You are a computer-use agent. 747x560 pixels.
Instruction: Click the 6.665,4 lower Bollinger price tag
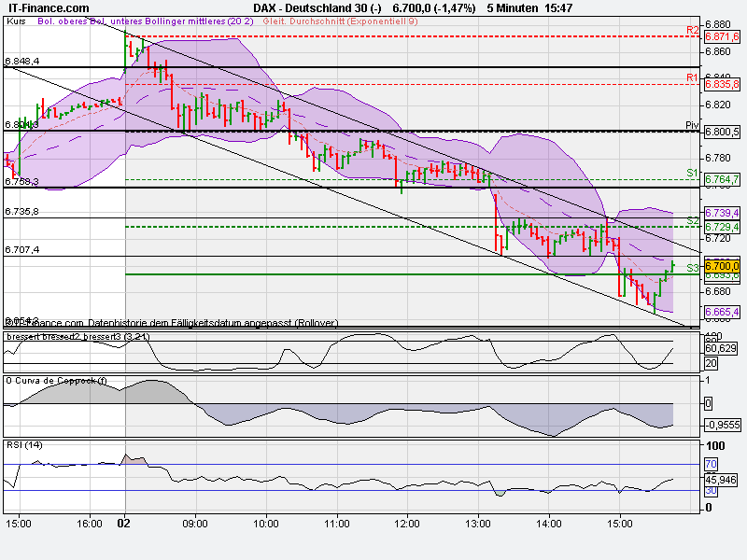[722, 312]
